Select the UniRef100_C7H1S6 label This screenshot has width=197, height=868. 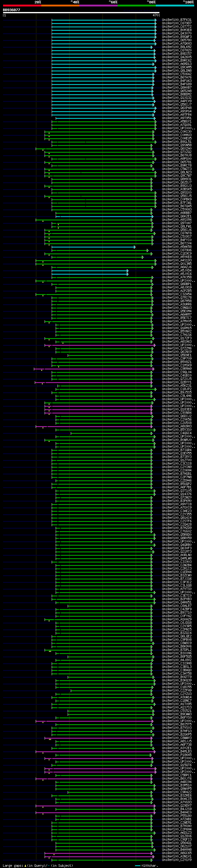point(177,335)
